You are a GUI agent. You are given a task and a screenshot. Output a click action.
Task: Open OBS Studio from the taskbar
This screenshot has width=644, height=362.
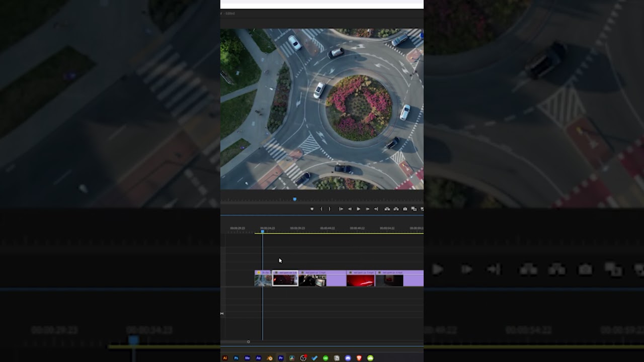click(x=303, y=358)
